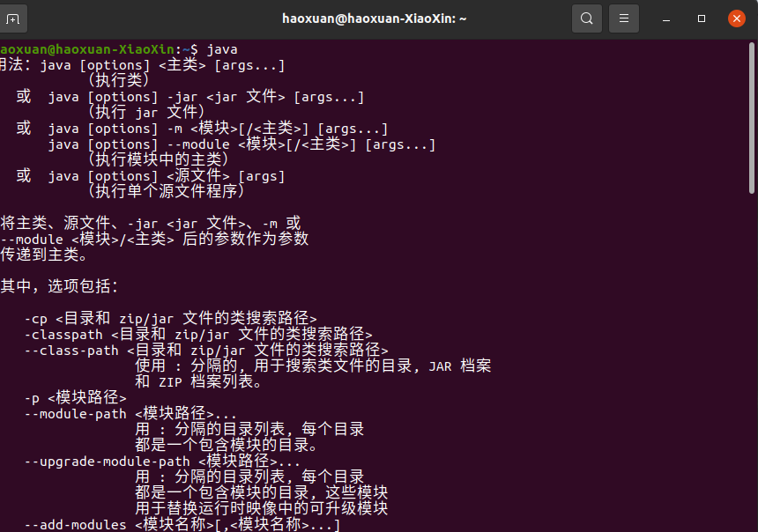Click the '--add-modules' option text

pos(75,525)
